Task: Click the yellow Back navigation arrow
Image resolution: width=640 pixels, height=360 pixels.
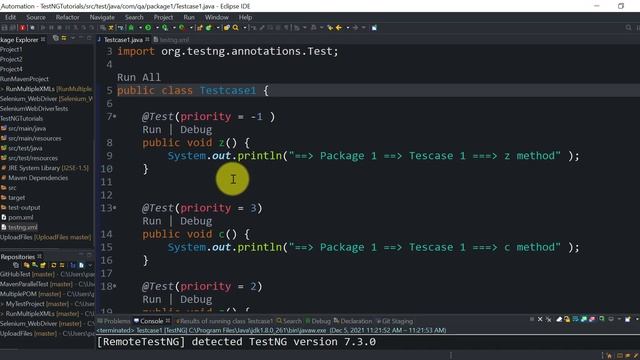Action: pos(338,28)
